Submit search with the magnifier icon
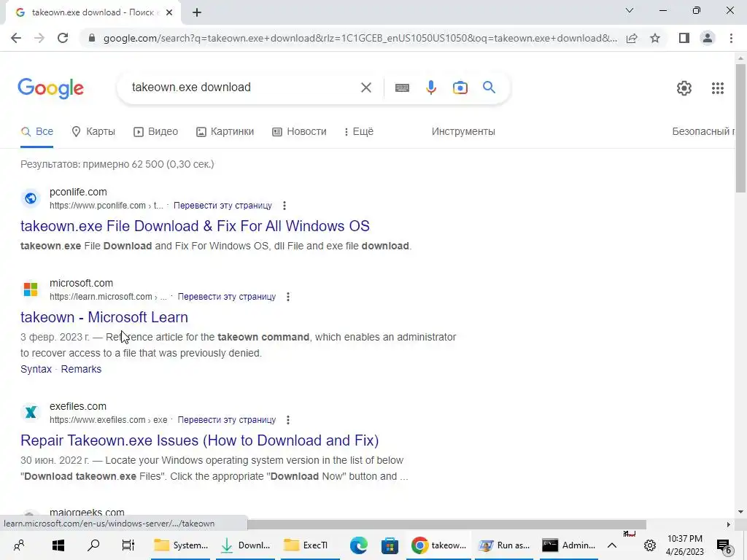The image size is (747, 560). tap(489, 87)
